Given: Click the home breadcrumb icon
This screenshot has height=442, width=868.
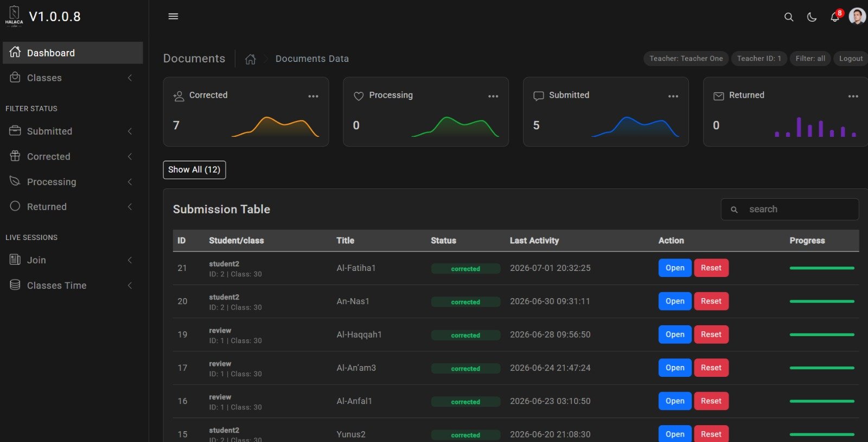Looking at the screenshot, I should click(250, 59).
